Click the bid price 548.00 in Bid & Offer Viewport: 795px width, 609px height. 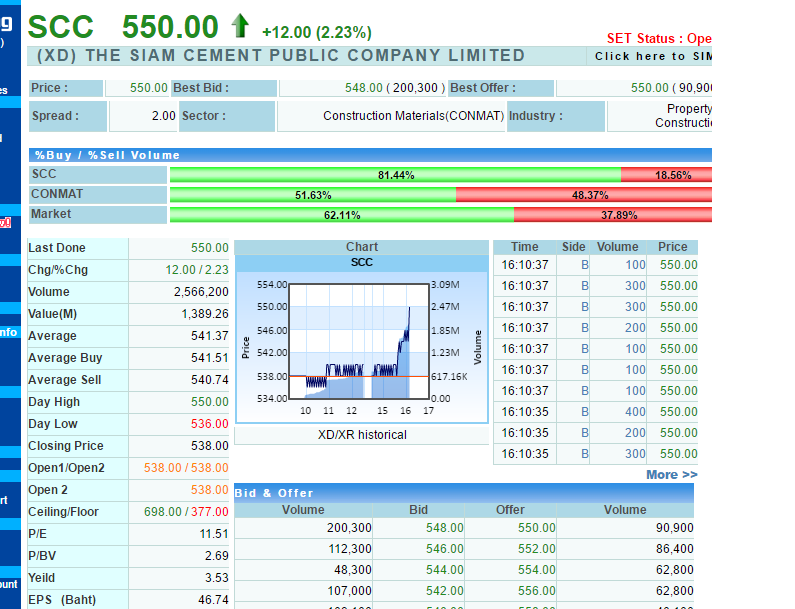tap(445, 528)
